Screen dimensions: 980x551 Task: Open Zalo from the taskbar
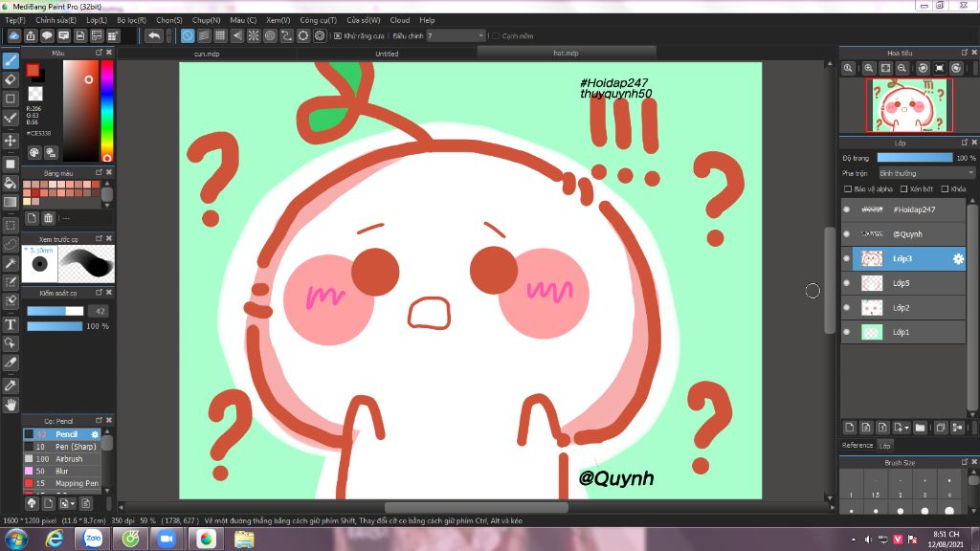click(x=93, y=539)
